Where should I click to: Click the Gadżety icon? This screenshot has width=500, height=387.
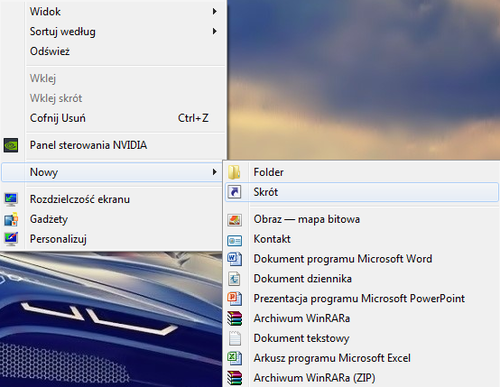11,219
